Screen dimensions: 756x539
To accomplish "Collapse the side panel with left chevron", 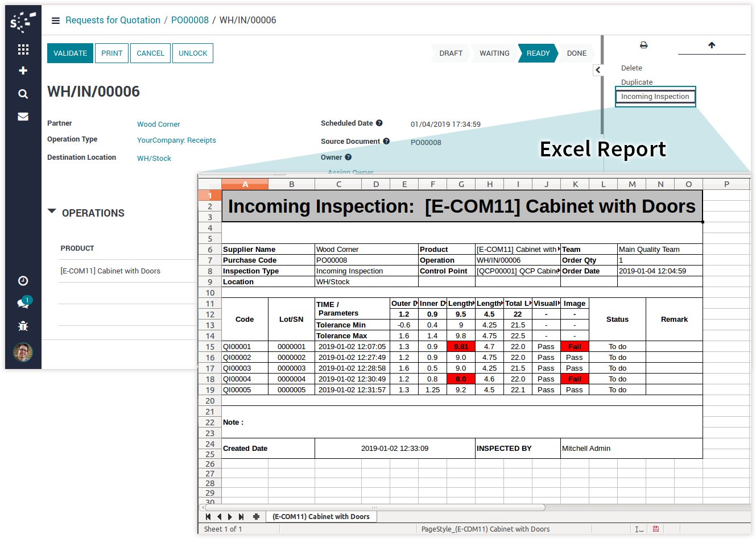I will click(597, 70).
